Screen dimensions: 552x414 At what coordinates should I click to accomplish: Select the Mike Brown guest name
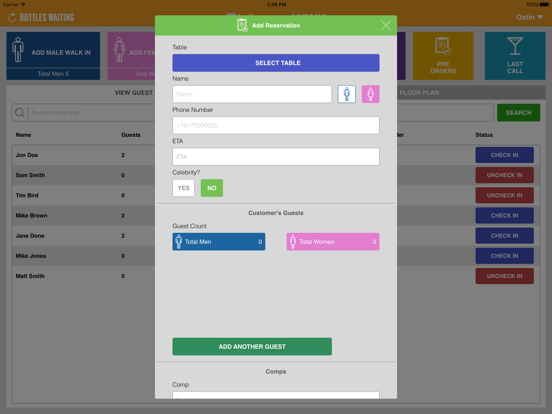point(31,215)
